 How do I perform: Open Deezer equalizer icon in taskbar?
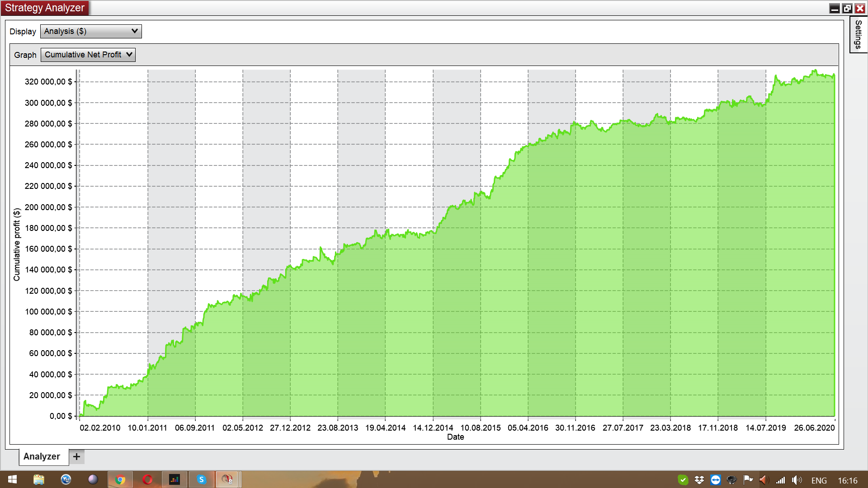[x=175, y=479]
